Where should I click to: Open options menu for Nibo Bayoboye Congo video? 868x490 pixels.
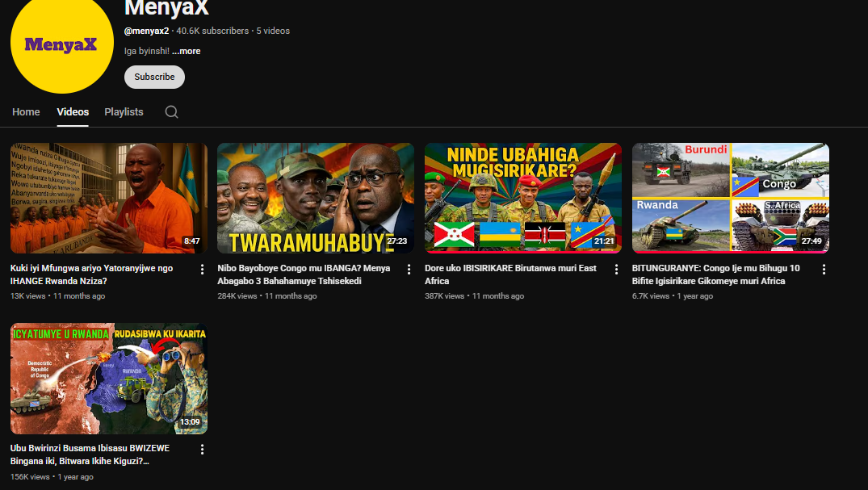(x=409, y=269)
